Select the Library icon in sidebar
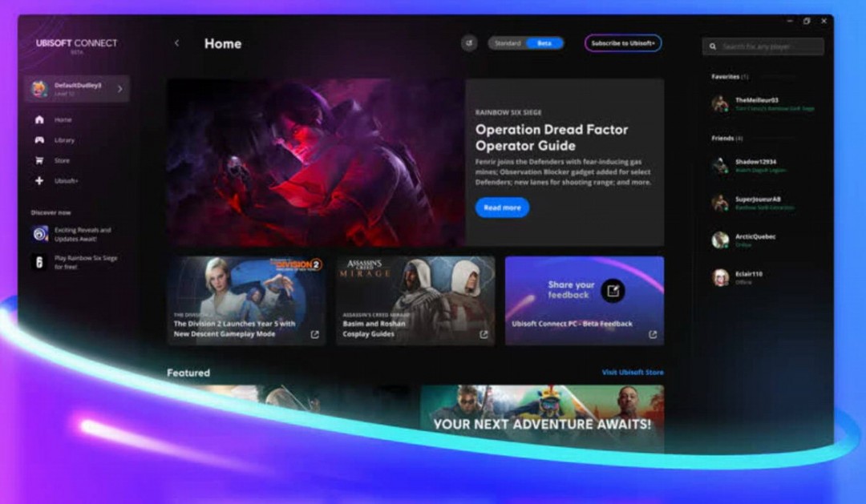 (x=38, y=139)
